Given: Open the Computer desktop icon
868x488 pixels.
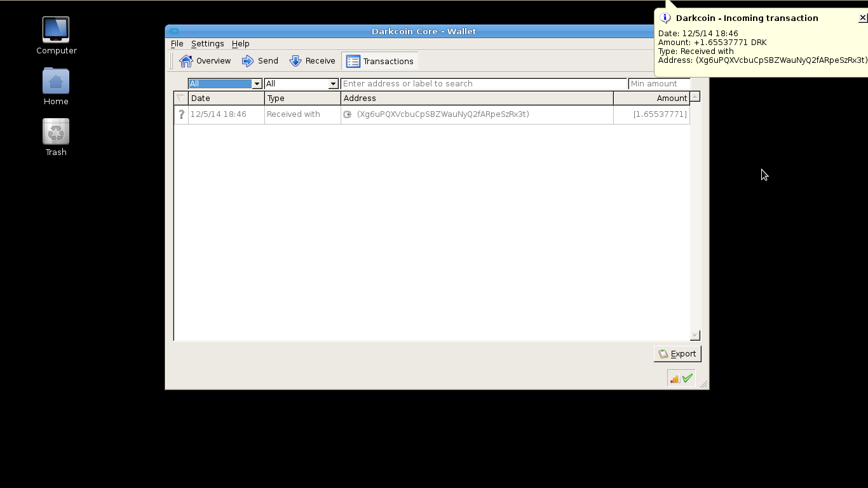Looking at the screenshot, I should pos(56,36).
